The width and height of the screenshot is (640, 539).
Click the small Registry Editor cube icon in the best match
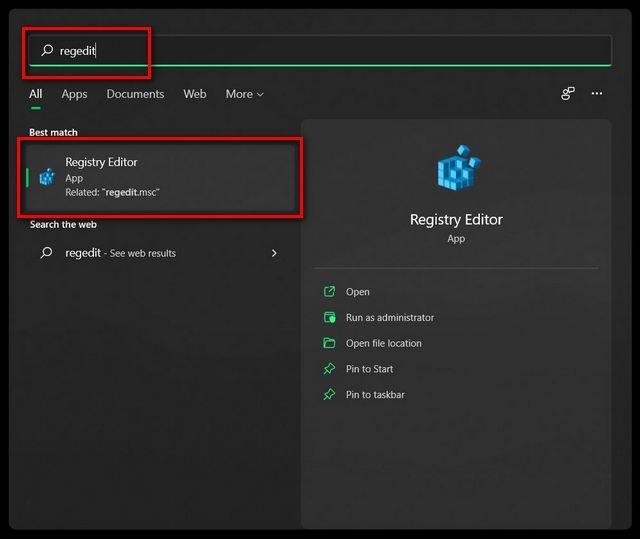tap(47, 177)
